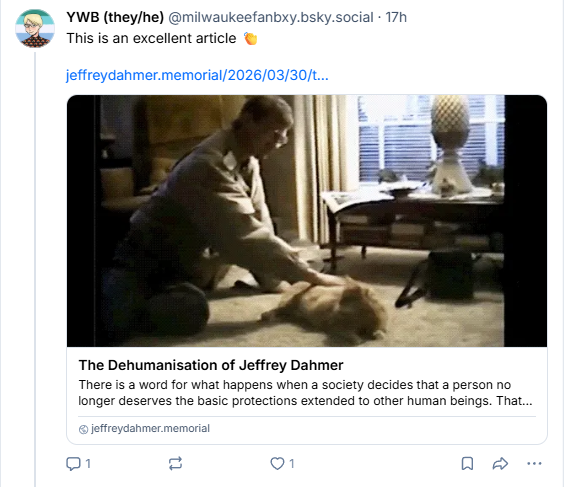Click the display name YWB (they/he)
This screenshot has width=565, height=487.
115,17
